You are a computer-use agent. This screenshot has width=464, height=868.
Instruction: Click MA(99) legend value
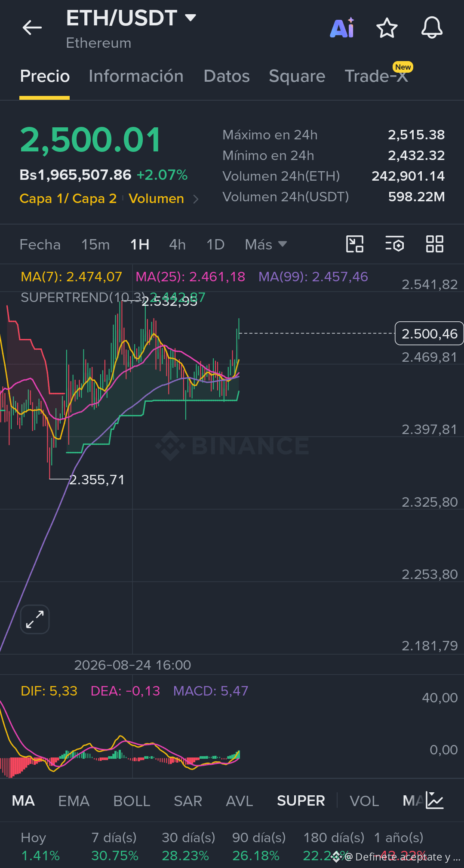click(x=313, y=277)
